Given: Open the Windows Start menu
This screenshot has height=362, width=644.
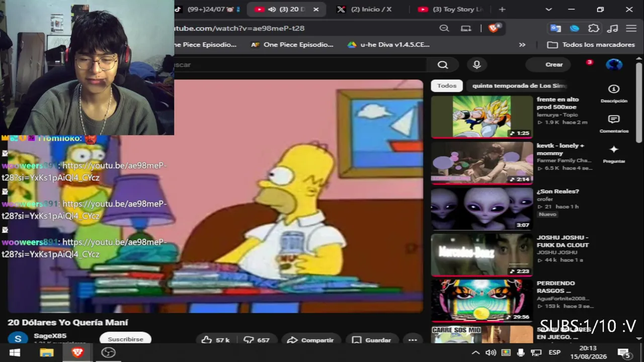Looking at the screenshot, I should point(15,352).
